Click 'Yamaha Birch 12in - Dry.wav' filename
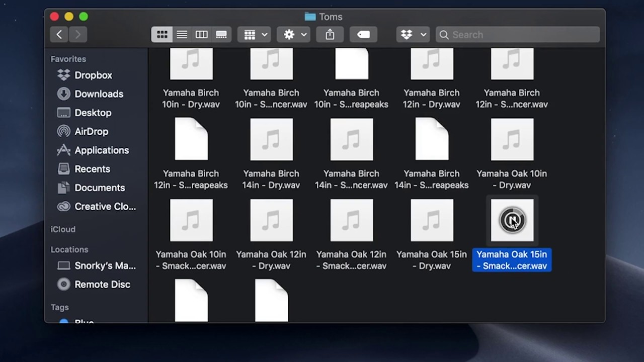The height and width of the screenshot is (362, 644). pyautogui.click(x=432, y=99)
